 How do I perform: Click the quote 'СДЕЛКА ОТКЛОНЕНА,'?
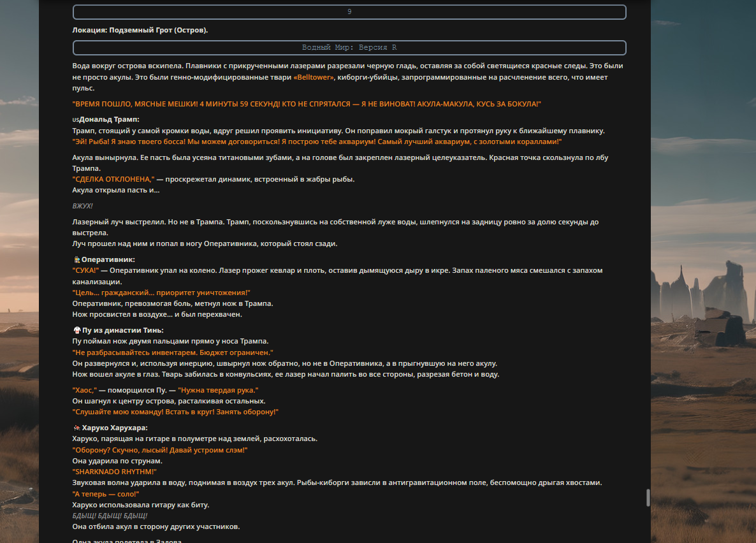click(113, 179)
